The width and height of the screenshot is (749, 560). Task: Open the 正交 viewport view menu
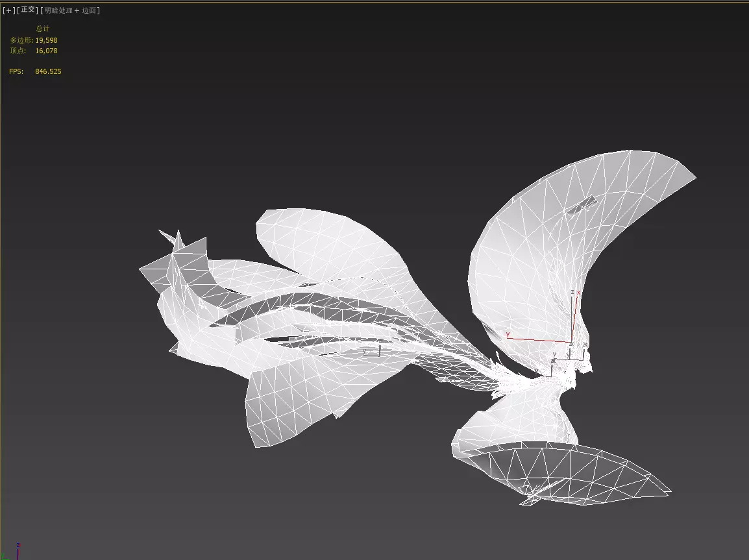point(28,10)
